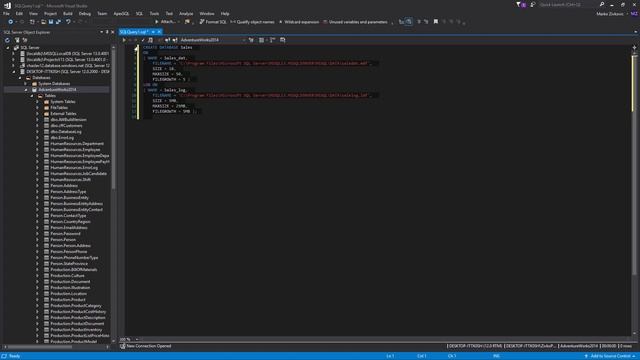Select the Production.Culture table
The image size is (640, 360).
[67, 276]
